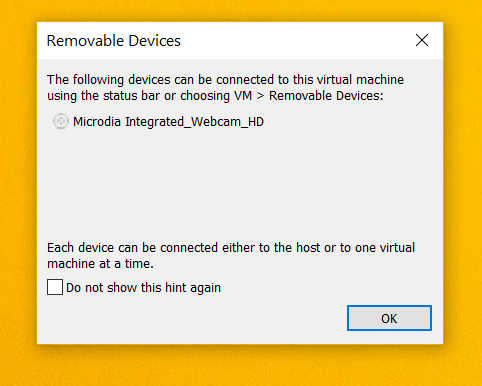
Task: Click blank title bar space left of X
Action: (297, 40)
